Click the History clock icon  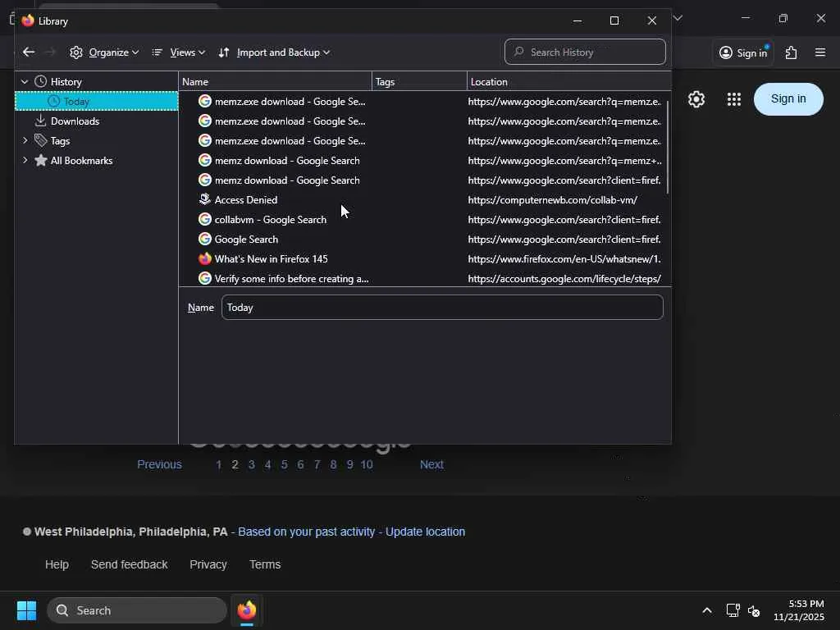[41, 81]
